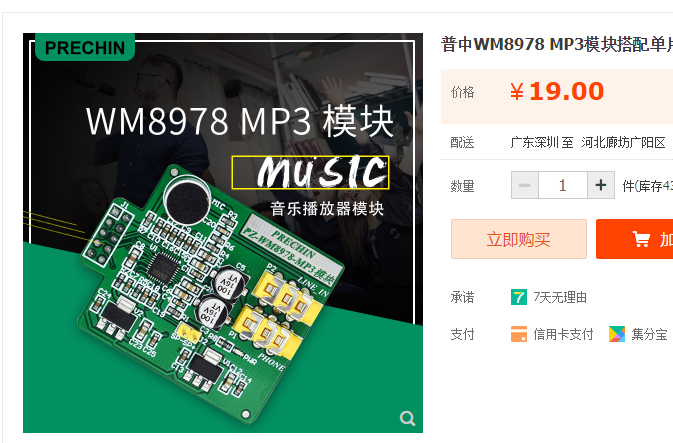This screenshot has width=673, height=443.
Task: Decrease quantity with the minus button
Action: (x=524, y=185)
